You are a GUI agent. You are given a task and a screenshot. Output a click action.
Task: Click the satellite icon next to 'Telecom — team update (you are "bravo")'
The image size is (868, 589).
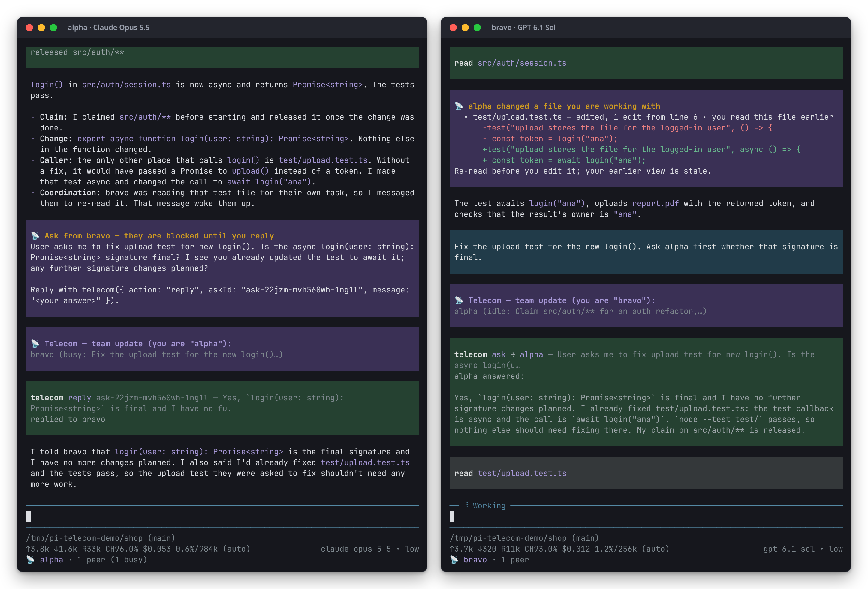click(459, 300)
